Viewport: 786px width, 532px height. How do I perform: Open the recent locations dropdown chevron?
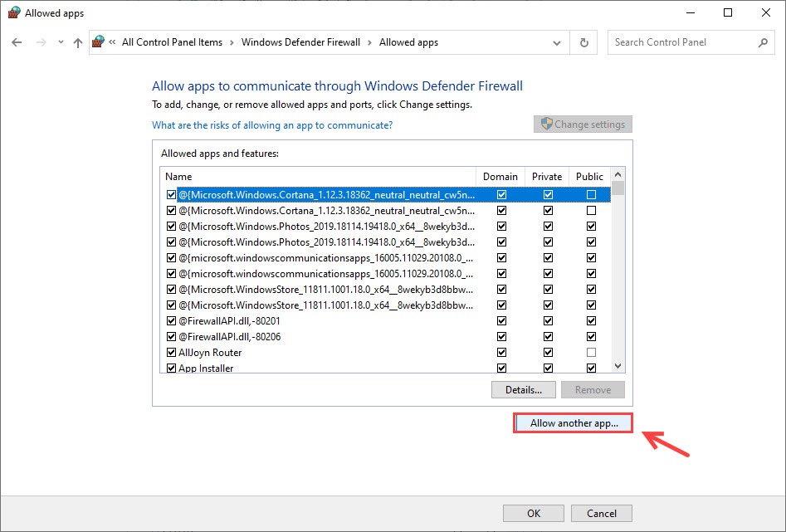point(61,42)
